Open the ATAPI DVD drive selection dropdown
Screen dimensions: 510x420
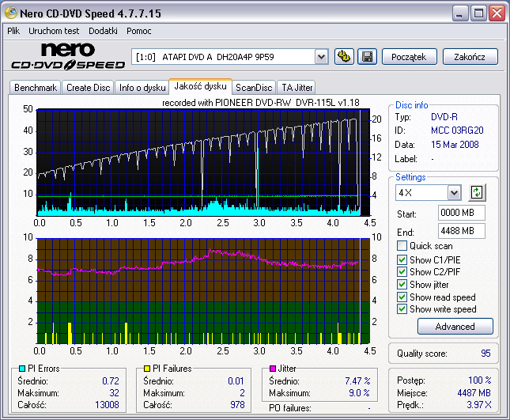click(x=321, y=57)
